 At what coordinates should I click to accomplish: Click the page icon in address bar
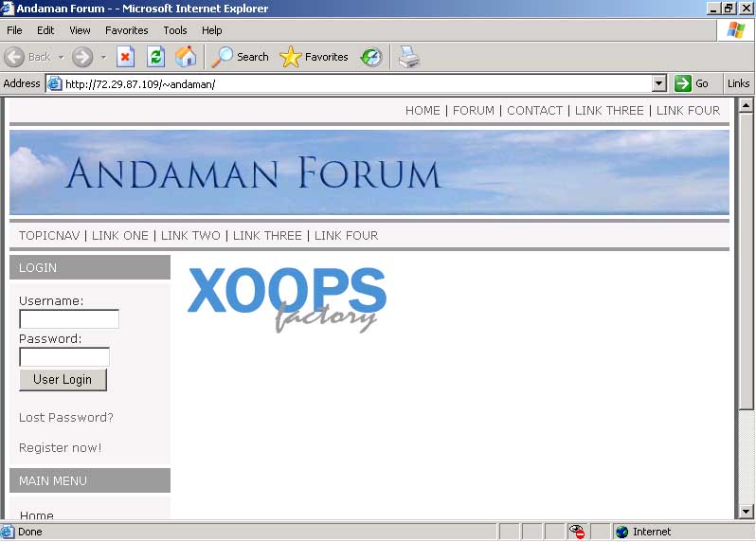pos(55,84)
